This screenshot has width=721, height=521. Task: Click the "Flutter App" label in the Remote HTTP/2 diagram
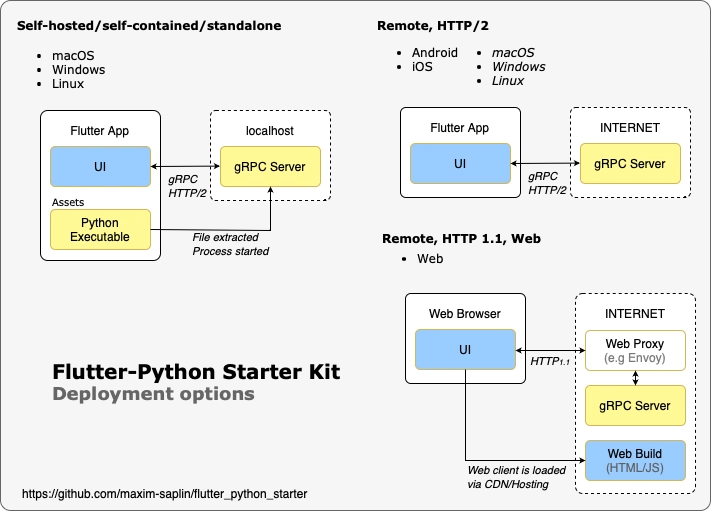pos(459,128)
